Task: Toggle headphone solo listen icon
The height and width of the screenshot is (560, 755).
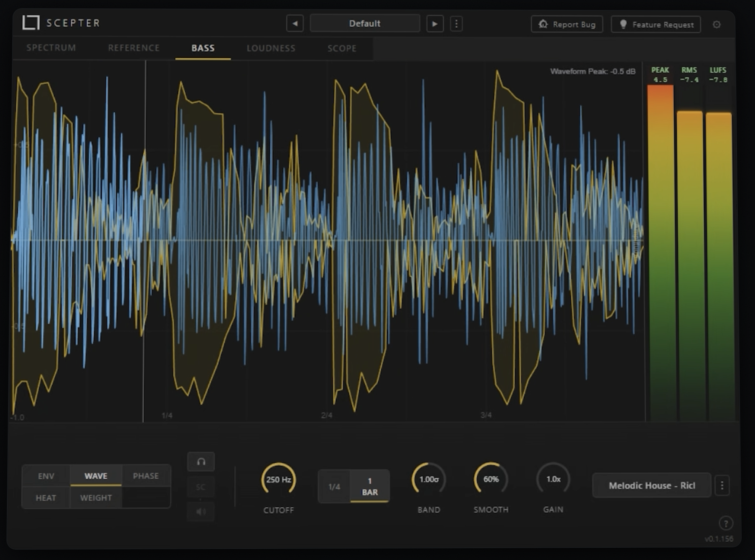Action: [x=201, y=462]
